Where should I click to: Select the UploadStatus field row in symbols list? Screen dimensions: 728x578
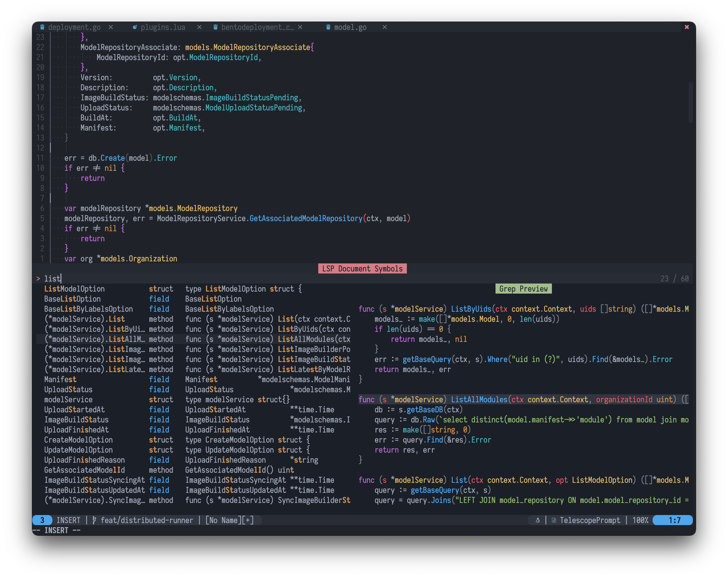193,389
